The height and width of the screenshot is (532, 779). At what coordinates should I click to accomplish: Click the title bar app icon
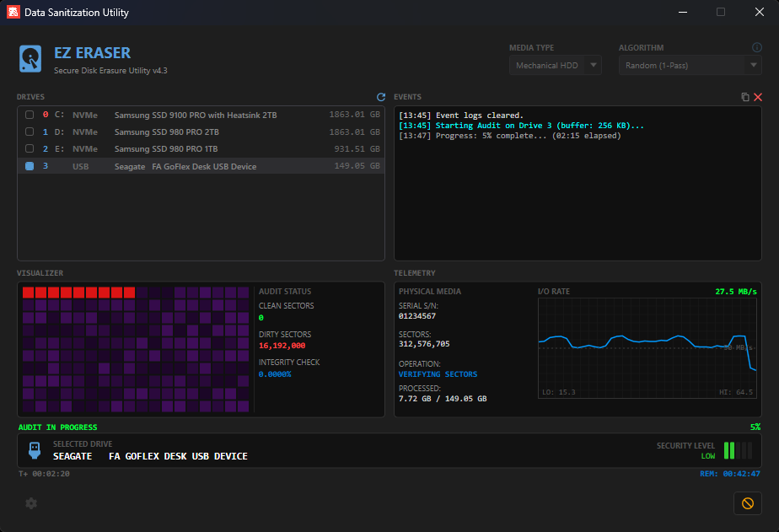click(13, 12)
